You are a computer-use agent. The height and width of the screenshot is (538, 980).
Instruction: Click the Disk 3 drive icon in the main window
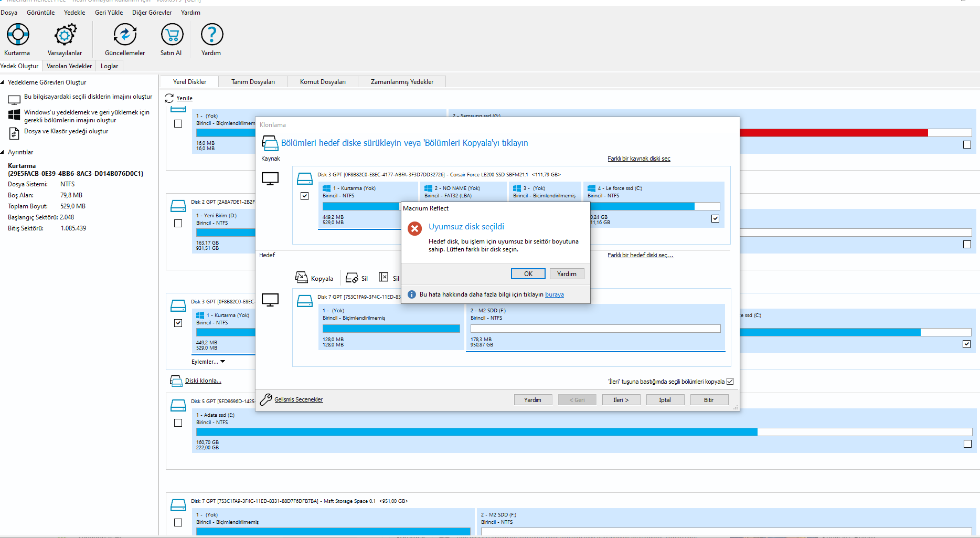[x=178, y=305]
